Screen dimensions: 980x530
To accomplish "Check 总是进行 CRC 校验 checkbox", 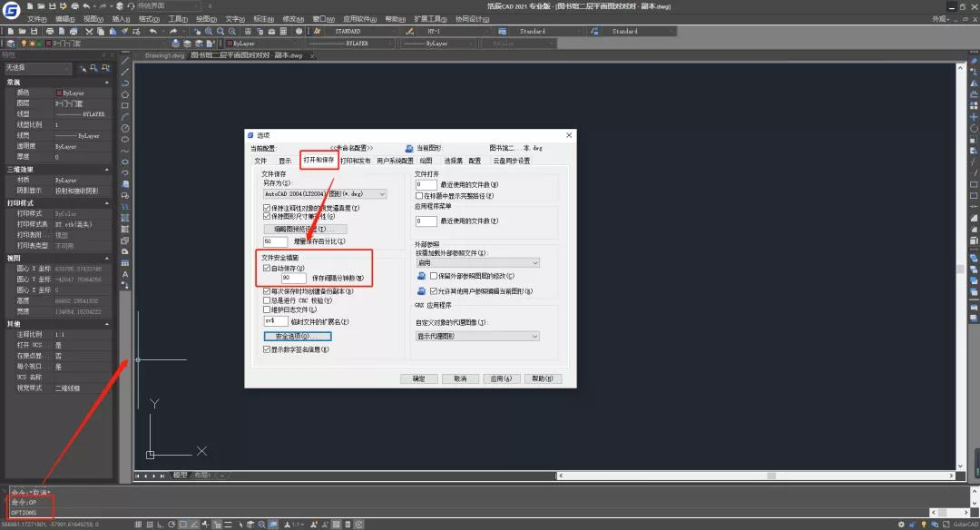I will (x=267, y=300).
